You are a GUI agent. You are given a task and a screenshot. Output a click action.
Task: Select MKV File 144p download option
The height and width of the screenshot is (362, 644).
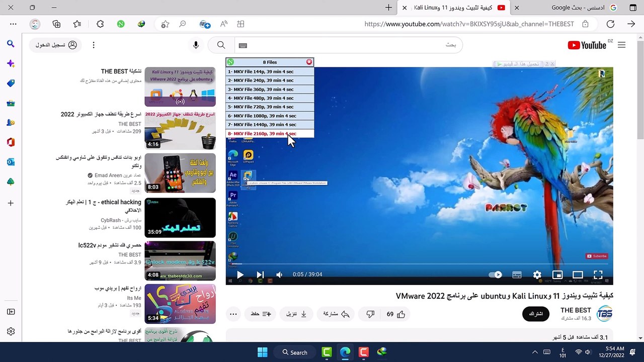click(270, 71)
